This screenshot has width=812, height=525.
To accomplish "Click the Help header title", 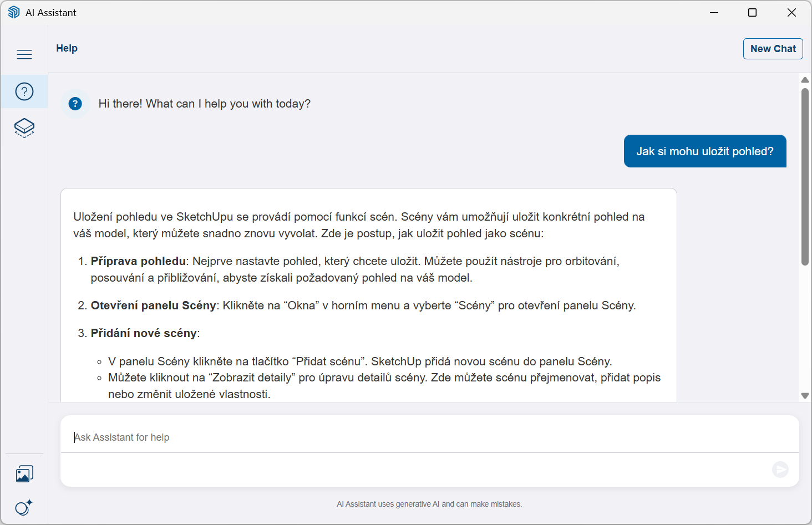I will (67, 48).
